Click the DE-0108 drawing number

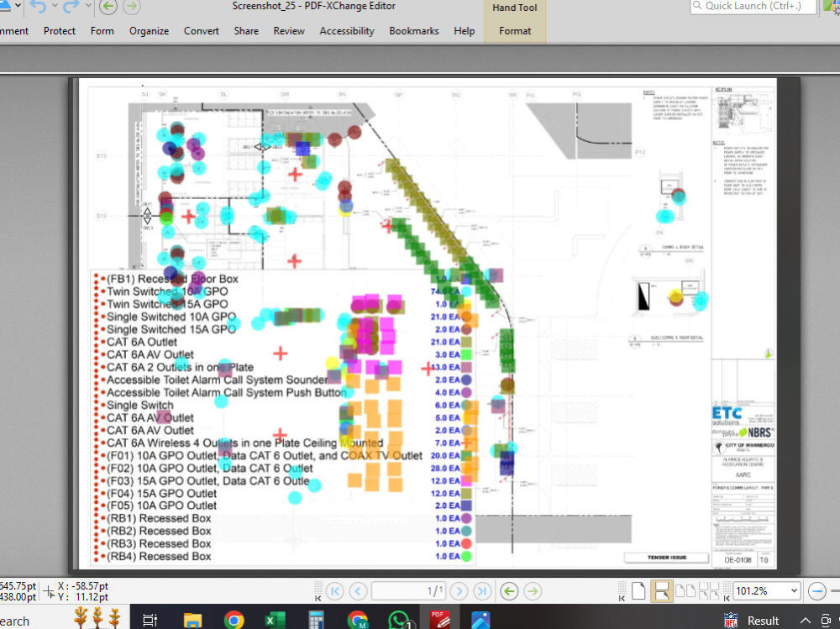tap(738, 560)
